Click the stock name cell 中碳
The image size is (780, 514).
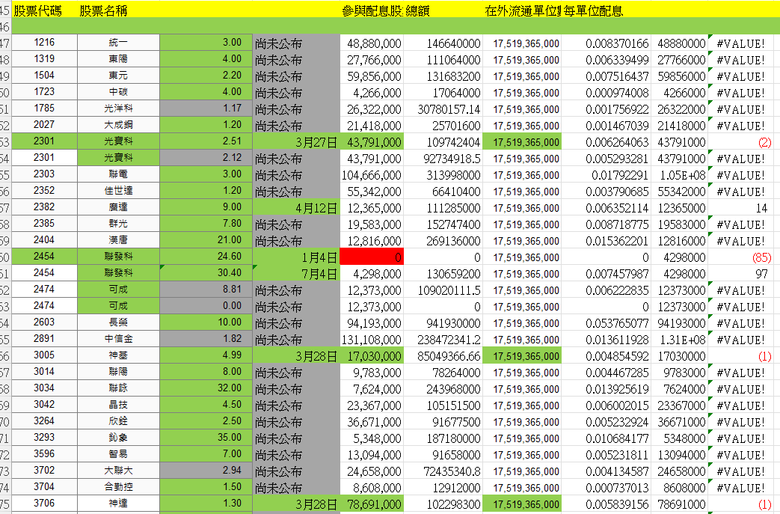[118, 92]
